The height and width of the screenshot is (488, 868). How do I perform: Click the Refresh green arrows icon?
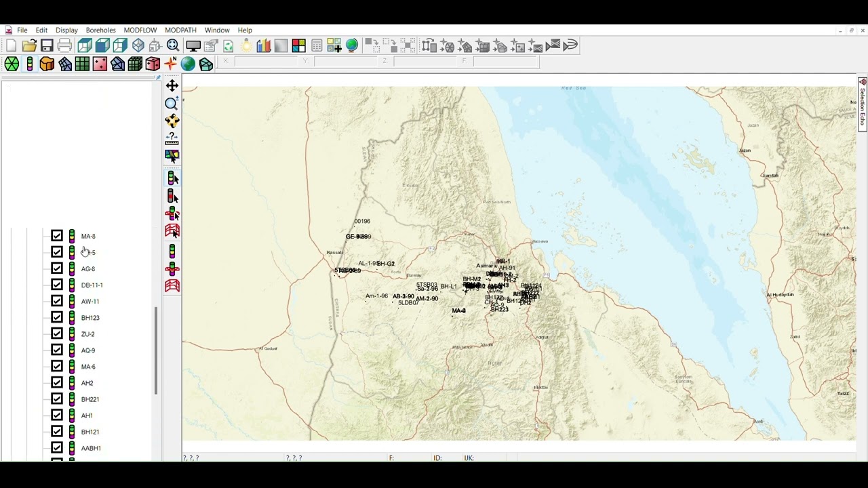point(229,46)
